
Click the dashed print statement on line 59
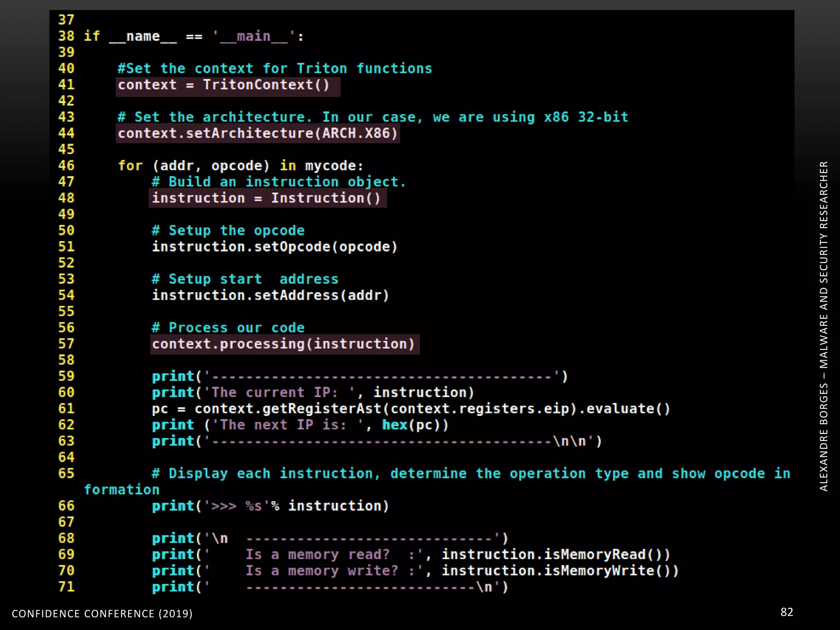point(360,377)
